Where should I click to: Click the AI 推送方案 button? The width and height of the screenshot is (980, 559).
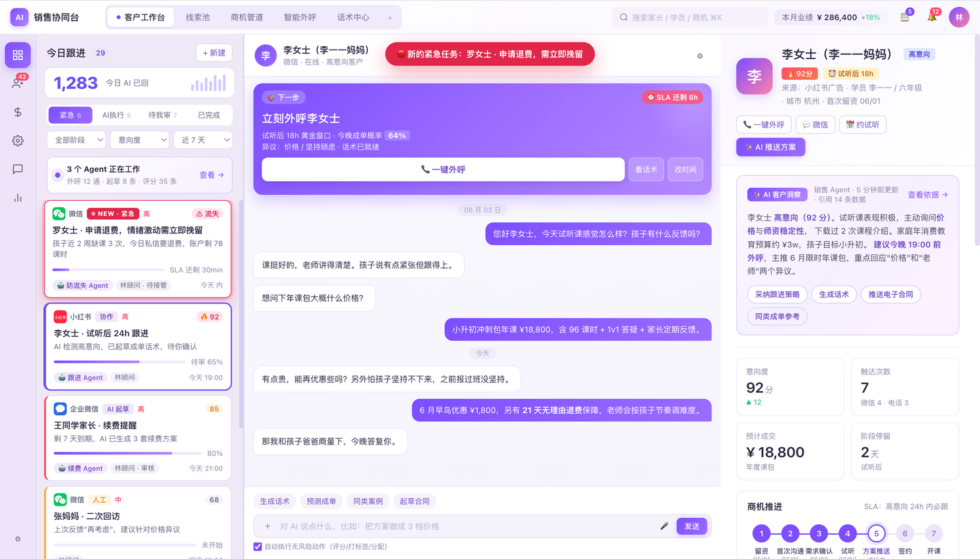tap(771, 147)
